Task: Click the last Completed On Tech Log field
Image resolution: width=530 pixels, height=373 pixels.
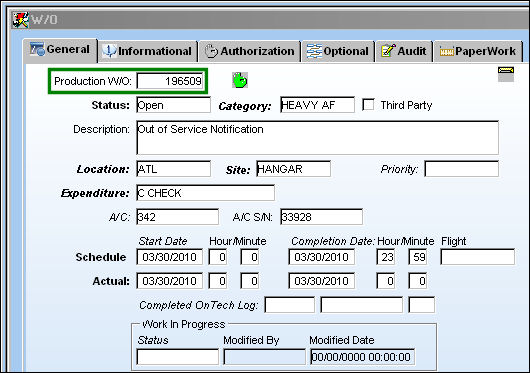Action: point(421,305)
